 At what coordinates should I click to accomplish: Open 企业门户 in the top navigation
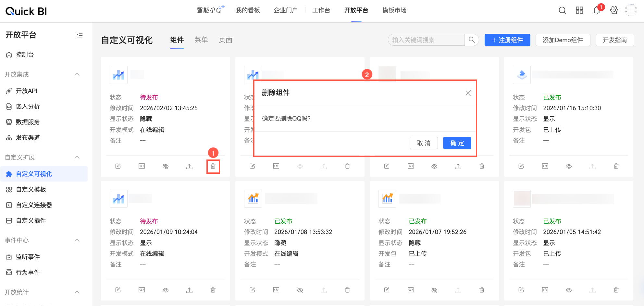[x=286, y=10]
